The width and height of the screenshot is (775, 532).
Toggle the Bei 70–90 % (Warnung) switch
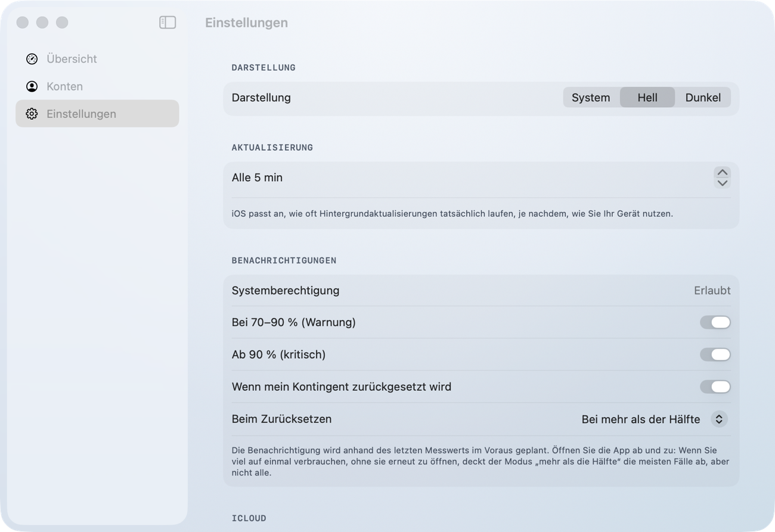715,322
